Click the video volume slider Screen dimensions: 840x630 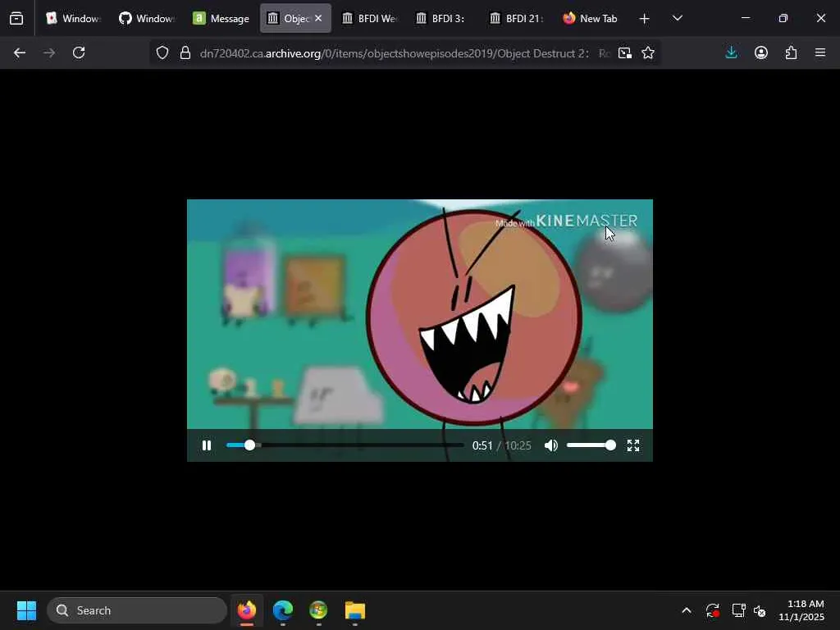coord(591,445)
